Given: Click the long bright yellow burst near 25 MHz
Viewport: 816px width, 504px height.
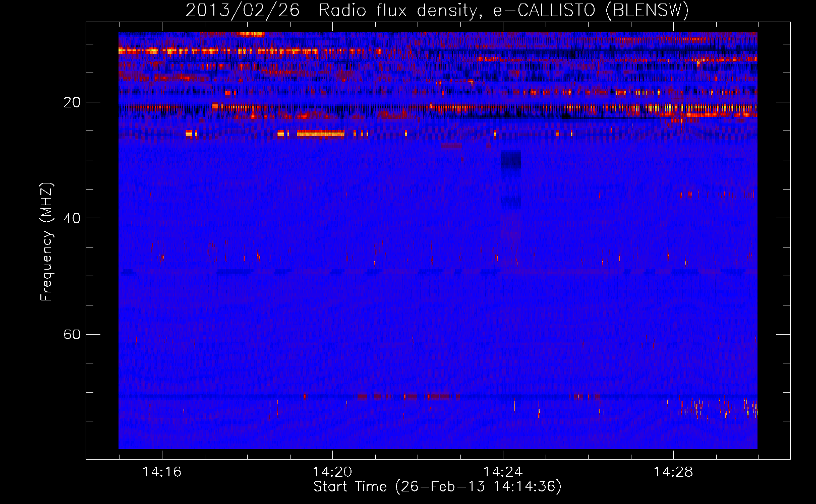Looking at the screenshot, I should (321, 134).
